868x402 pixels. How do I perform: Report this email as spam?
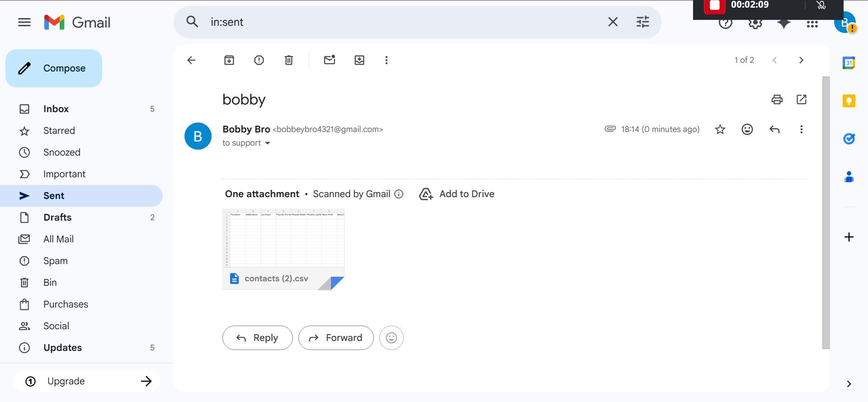[259, 60]
